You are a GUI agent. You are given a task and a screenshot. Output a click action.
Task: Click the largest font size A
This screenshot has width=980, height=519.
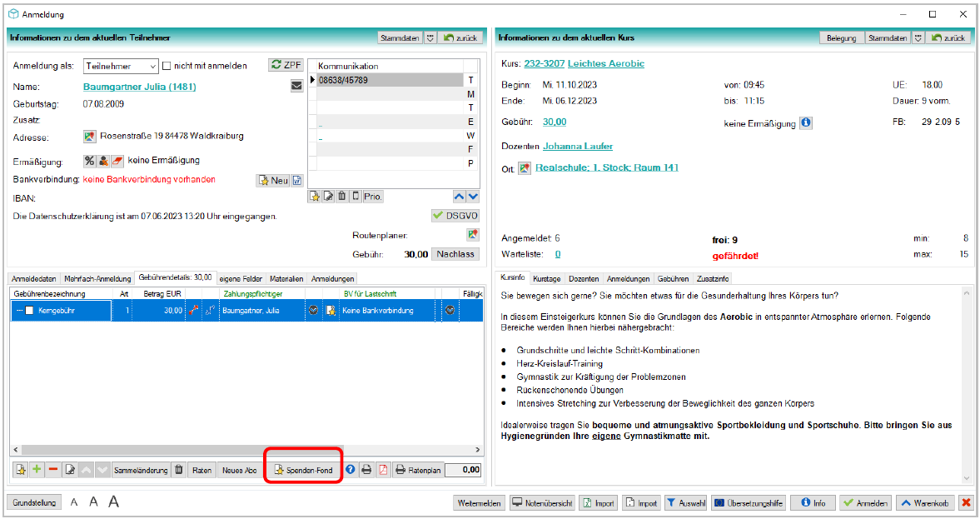pos(114,502)
